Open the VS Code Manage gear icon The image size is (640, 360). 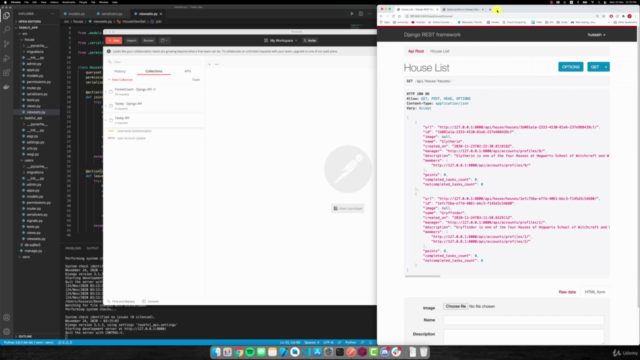(7, 332)
